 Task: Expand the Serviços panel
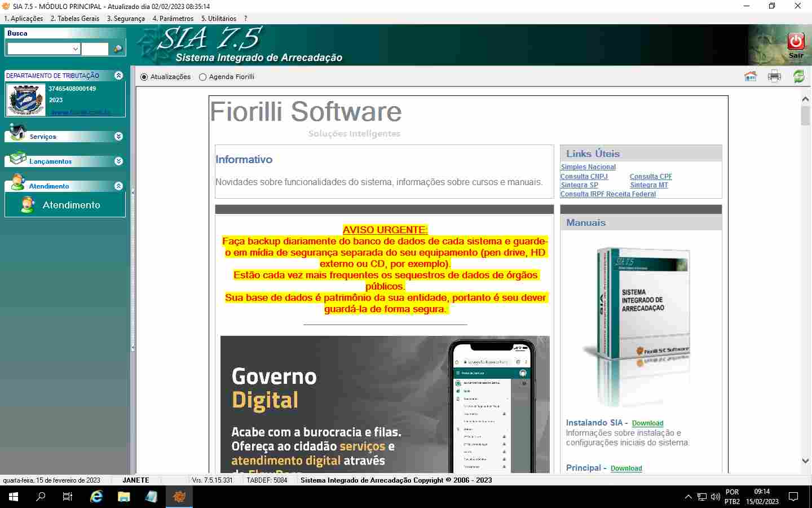click(x=118, y=137)
